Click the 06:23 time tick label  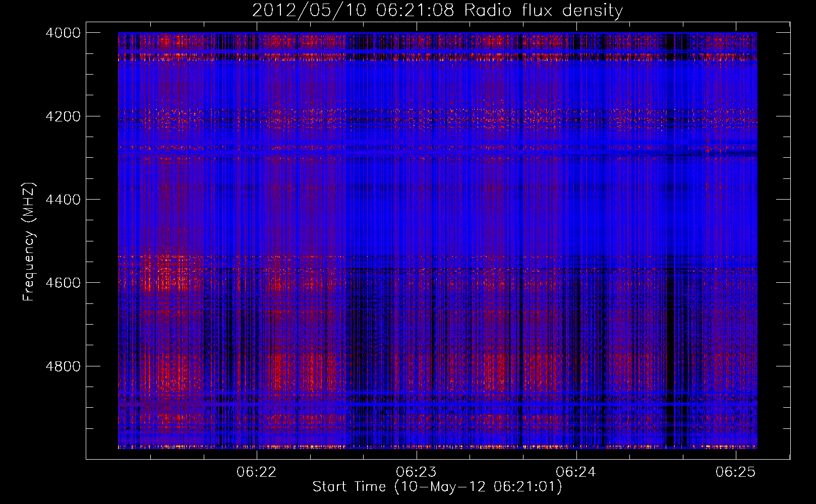pos(416,472)
